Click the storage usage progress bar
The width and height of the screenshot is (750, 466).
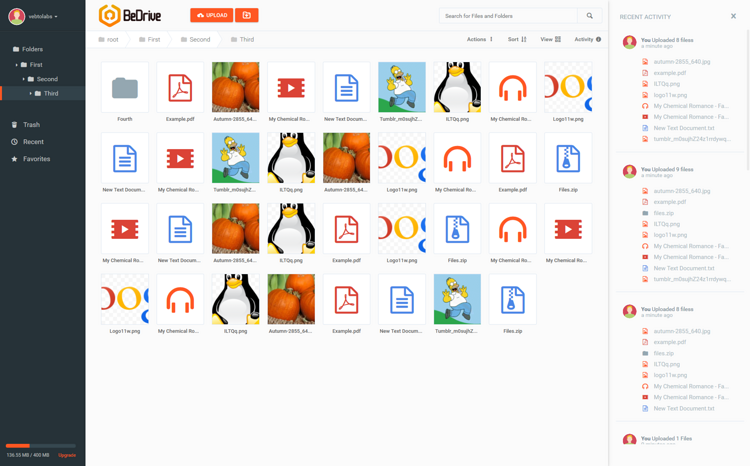coord(41,446)
